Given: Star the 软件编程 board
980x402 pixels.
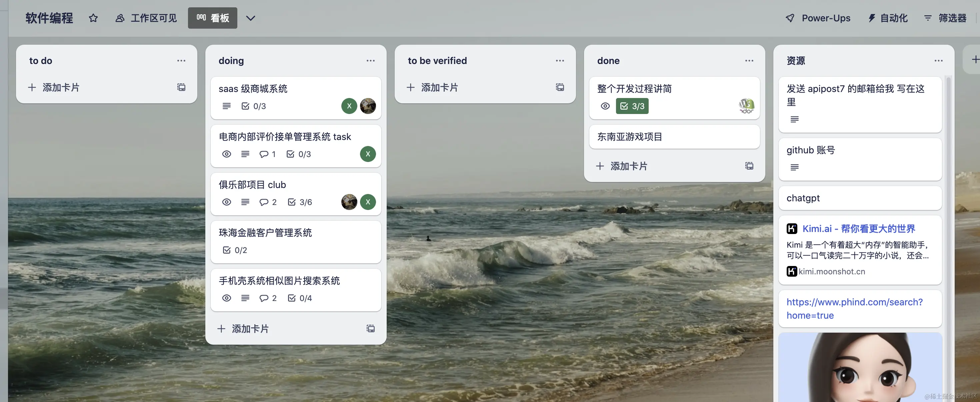Looking at the screenshot, I should (x=93, y=18).
